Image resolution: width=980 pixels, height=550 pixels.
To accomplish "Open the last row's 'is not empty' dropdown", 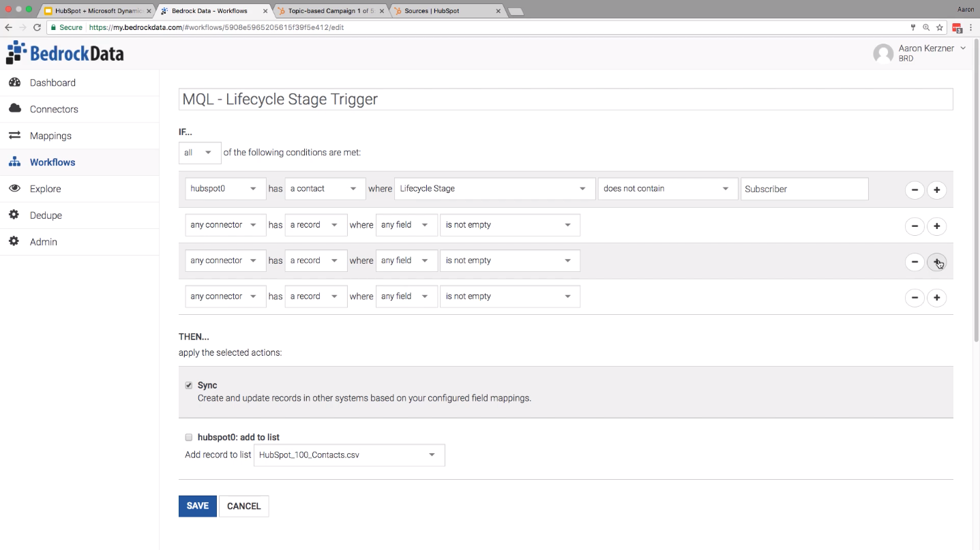I will [x=510, y=296].
